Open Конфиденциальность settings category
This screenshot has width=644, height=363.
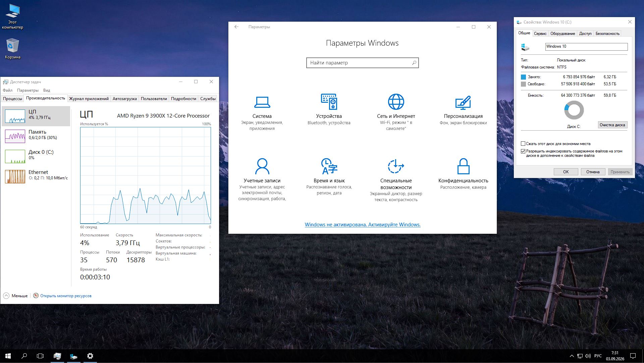tap(463, 174)
